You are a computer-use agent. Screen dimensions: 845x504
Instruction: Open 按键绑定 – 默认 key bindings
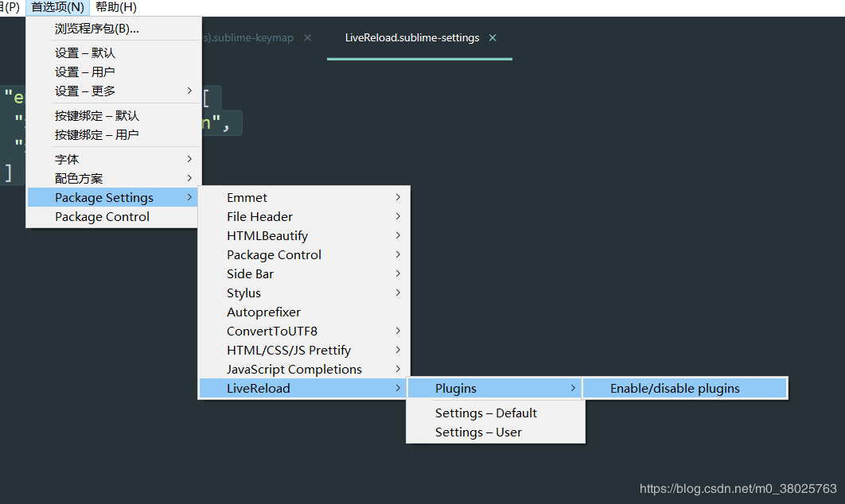coord(114,116)
